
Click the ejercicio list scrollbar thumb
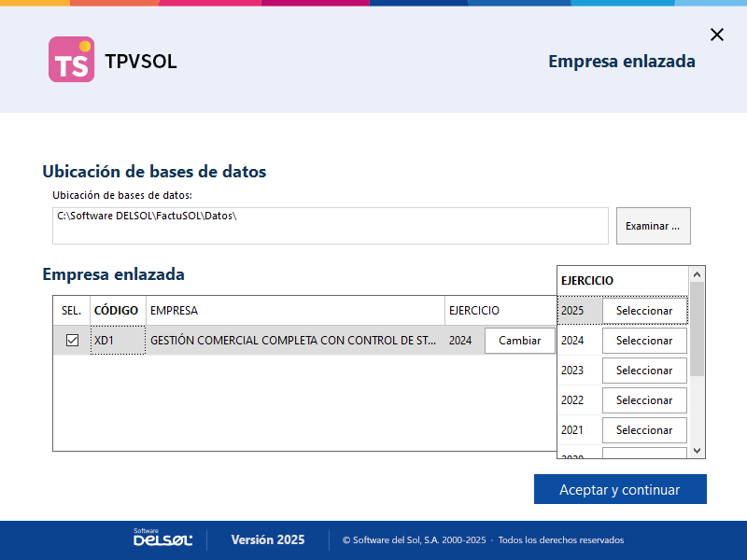coord(697,329)
